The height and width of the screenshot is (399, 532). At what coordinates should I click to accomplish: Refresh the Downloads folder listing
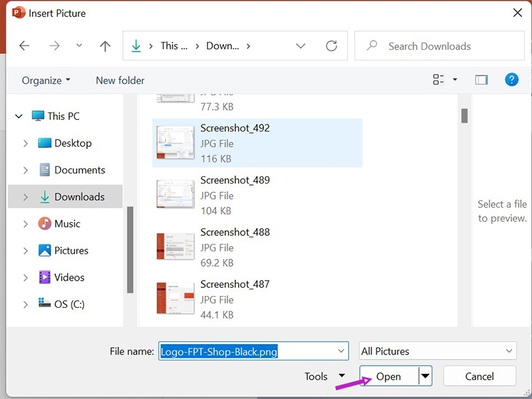331,46
